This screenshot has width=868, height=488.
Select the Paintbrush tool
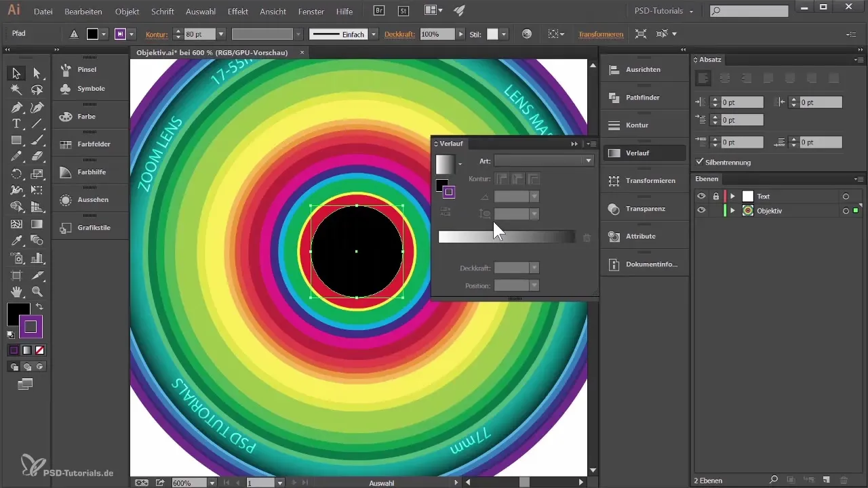pos(37,140)
